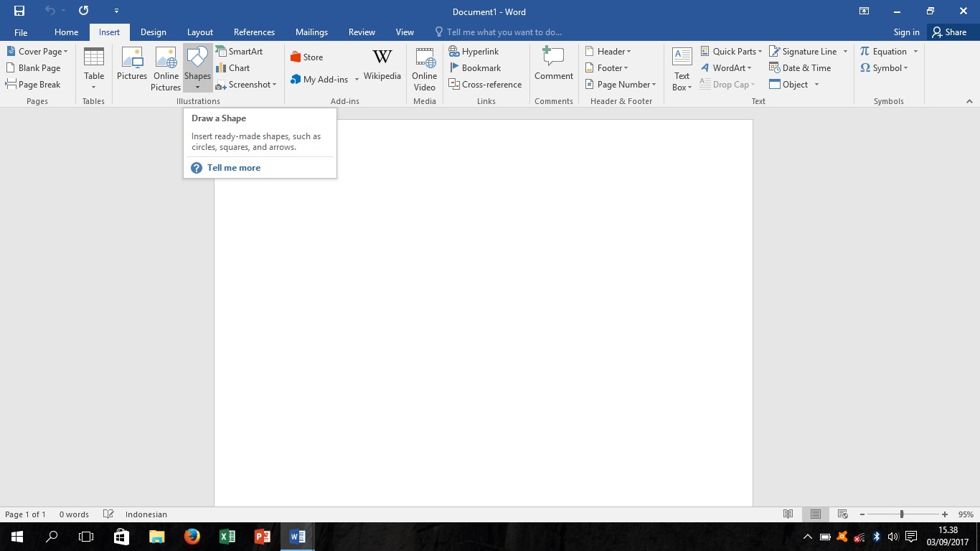Click the zoom in plus button
The height and width of the screenshot is (551, 980).
click(945, 514)
